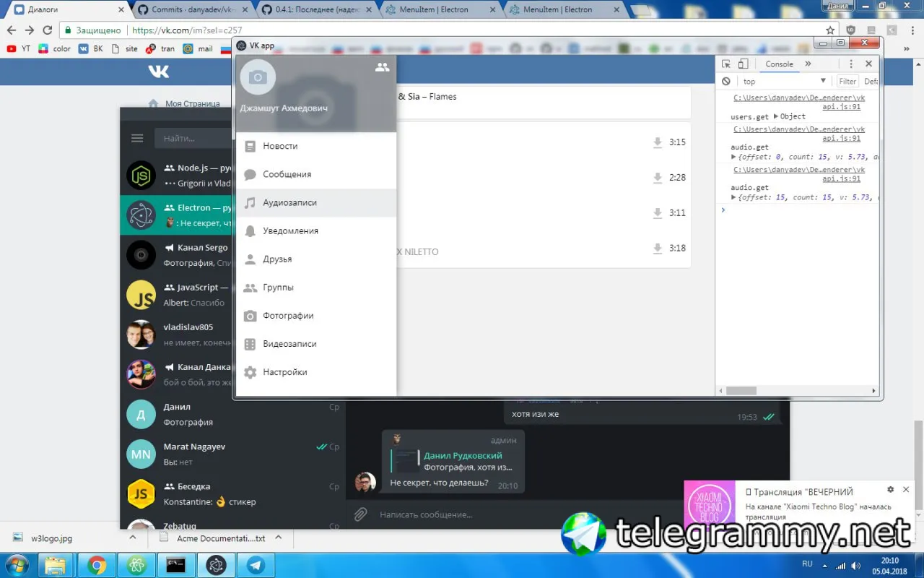Show more DevTools tabs with the chevron
The height and width of the screenshot is (578, 924).
click(x=808, y=64)
